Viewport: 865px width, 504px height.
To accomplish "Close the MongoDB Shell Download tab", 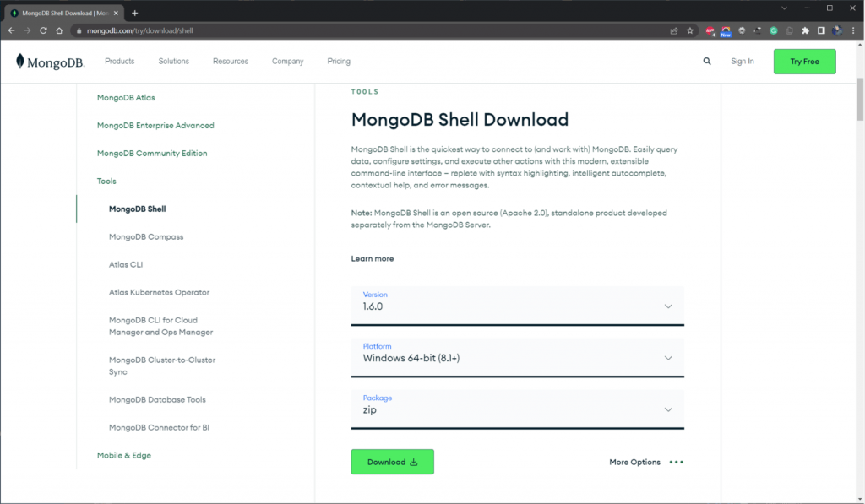I will coord(116,13).
